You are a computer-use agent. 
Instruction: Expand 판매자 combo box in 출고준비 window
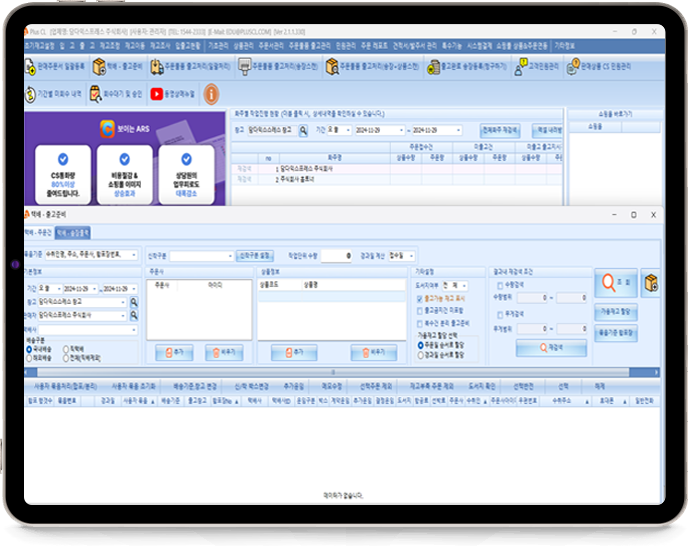coord(122,316)
